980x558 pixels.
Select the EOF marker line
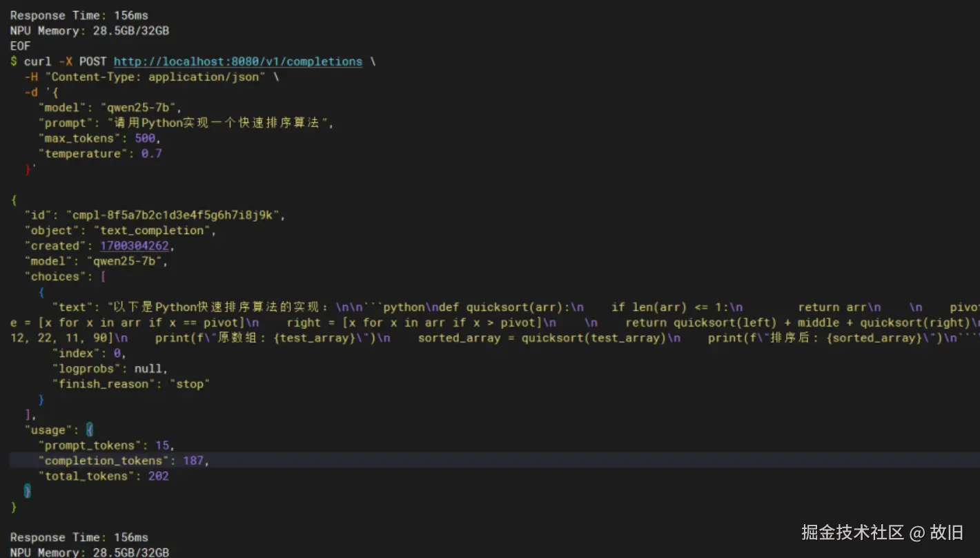19,46
